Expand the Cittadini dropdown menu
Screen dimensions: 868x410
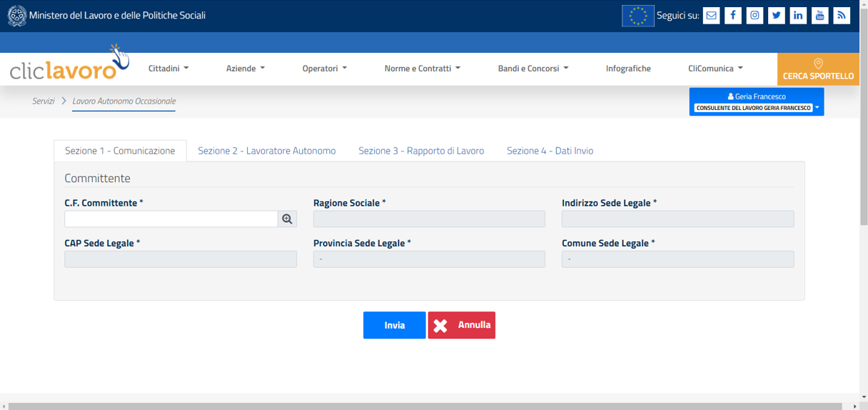click(168, 69)
